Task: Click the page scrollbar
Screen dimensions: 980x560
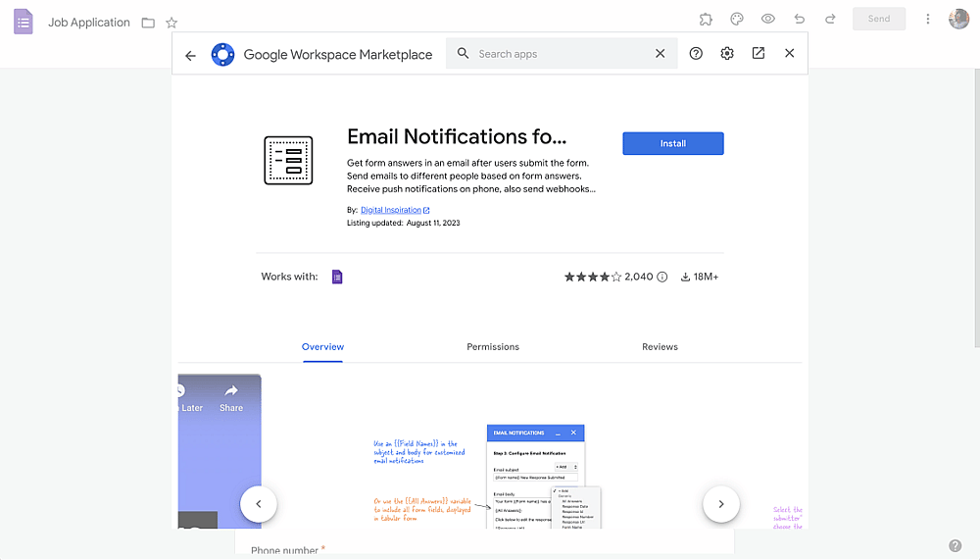Action: 977,207
